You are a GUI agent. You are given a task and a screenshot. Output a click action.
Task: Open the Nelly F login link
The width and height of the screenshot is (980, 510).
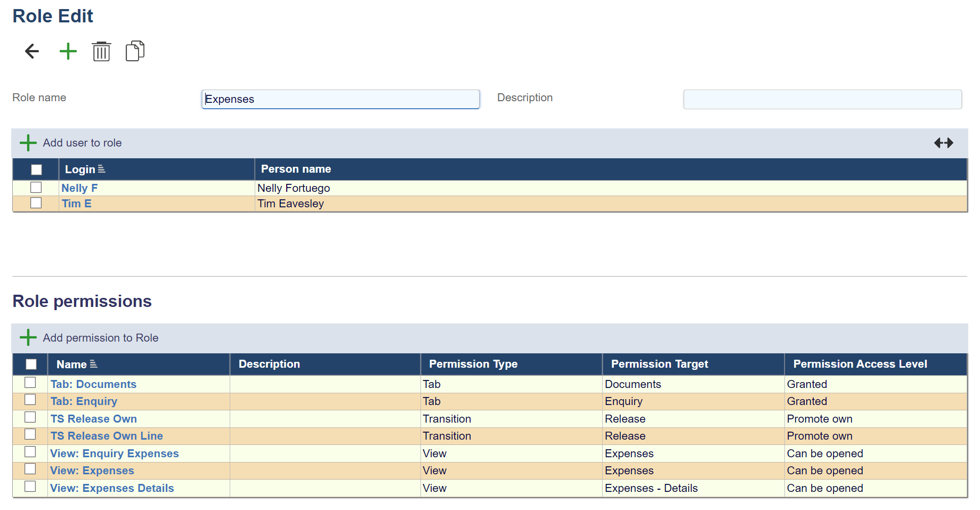[79, 188]
